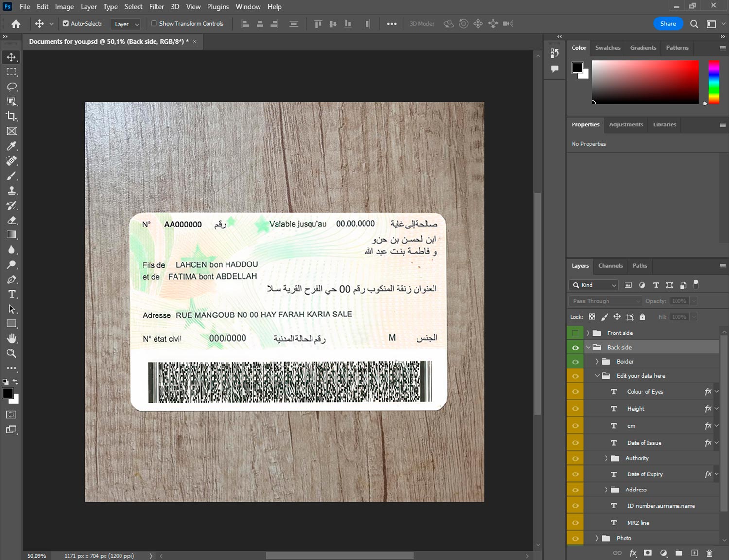Click the Share button
Screen dimensions: 729x560
click(668, 23)
